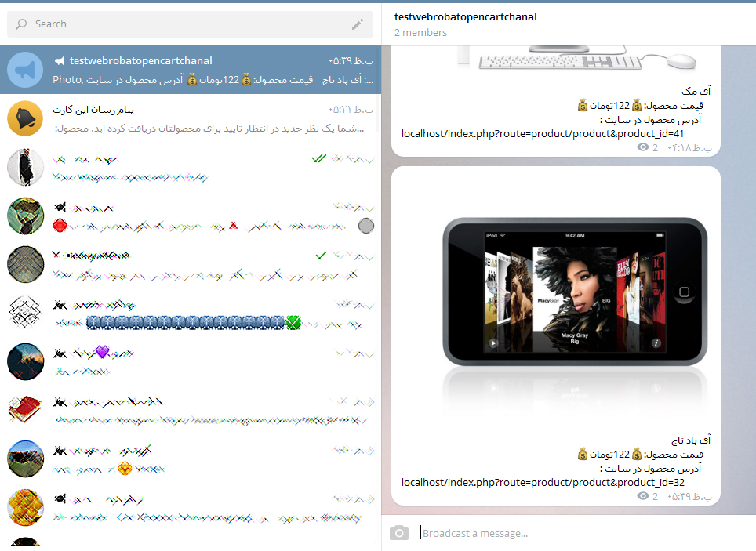The height and width of the screenshot is (551, 756).
Task: Click the Search field in chat list
Action: tap(190, 24)
